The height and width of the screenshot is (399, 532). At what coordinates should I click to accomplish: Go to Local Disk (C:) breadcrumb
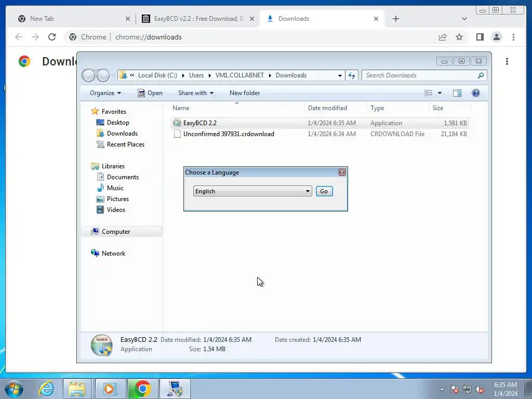click(x=157, y=75)
